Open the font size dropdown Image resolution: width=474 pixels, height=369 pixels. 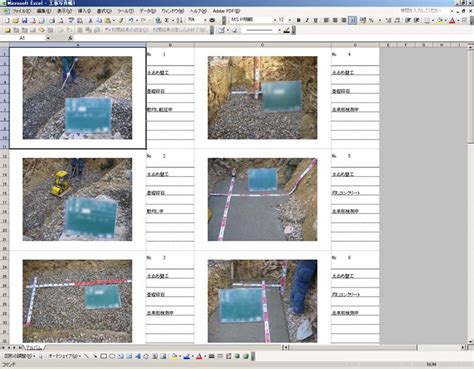(x=289, y=20)
